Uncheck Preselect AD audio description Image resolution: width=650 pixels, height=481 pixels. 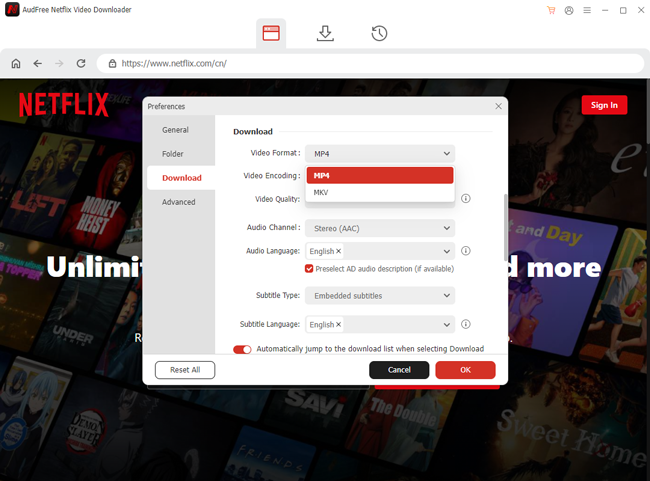(309, 269)
